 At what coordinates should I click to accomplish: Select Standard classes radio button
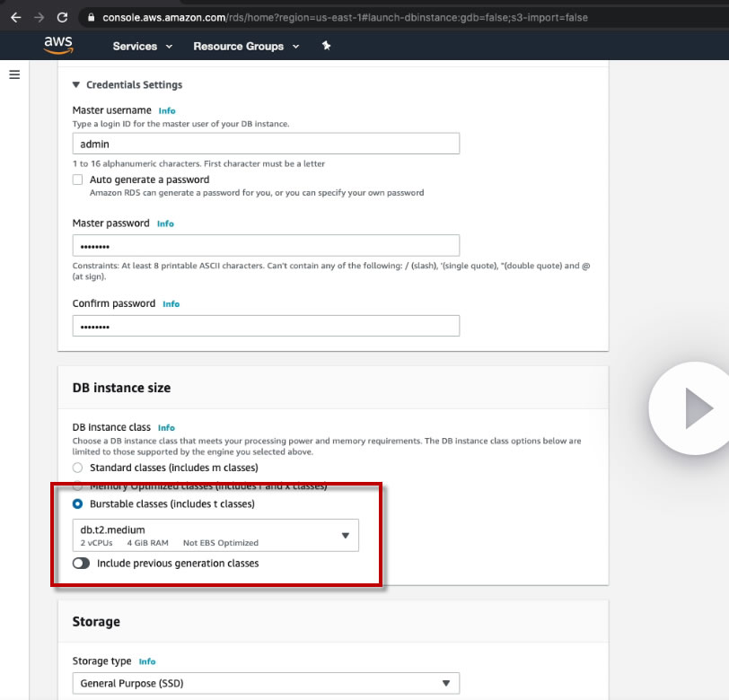click(77, 468)
